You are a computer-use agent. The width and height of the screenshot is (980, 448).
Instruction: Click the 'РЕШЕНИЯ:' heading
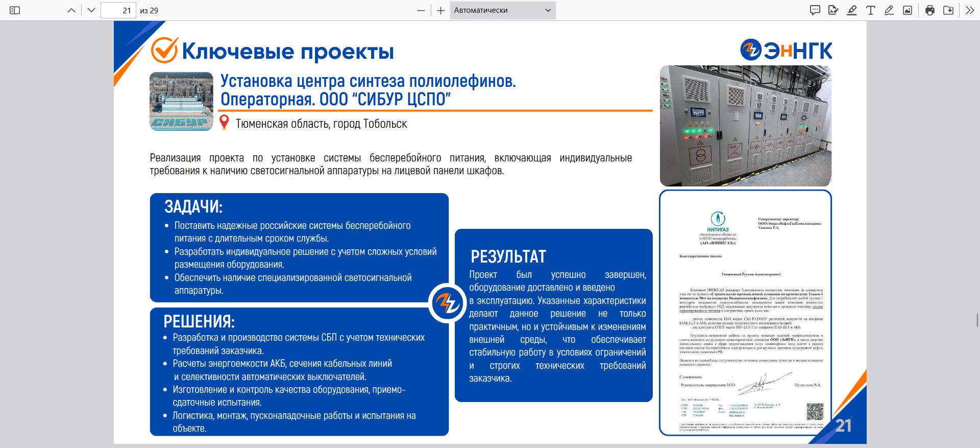199,321
